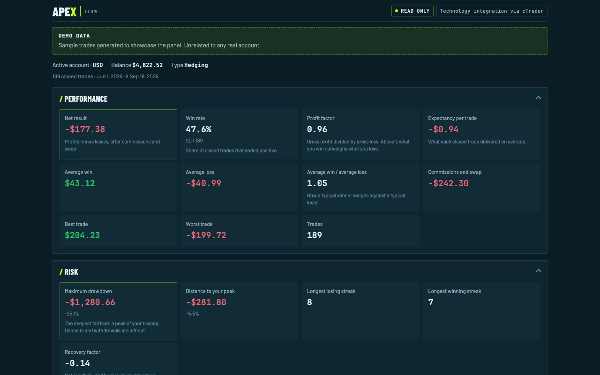Click the -$40.99 average loss value

(x=204, y=183)
